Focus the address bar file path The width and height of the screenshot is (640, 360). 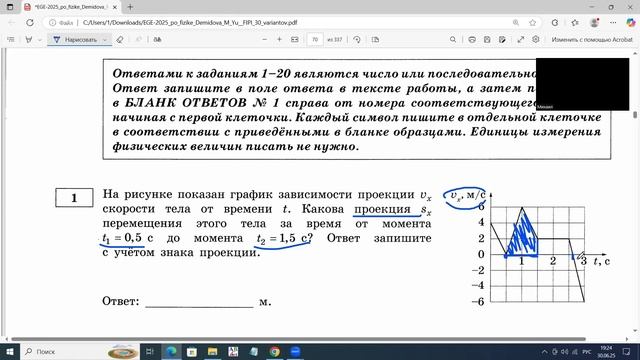(190, 23)
